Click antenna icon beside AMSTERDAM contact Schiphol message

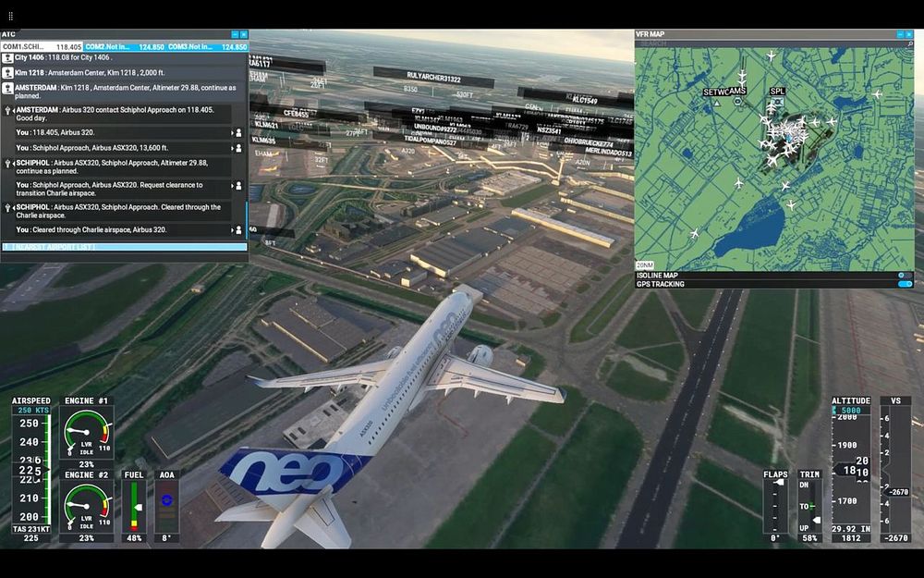pyautogui.click(x=7, y=110)
